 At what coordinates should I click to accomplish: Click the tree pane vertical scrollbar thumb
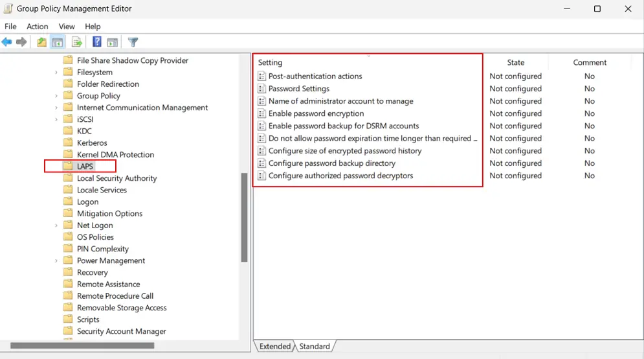click(x=244, y=217)
